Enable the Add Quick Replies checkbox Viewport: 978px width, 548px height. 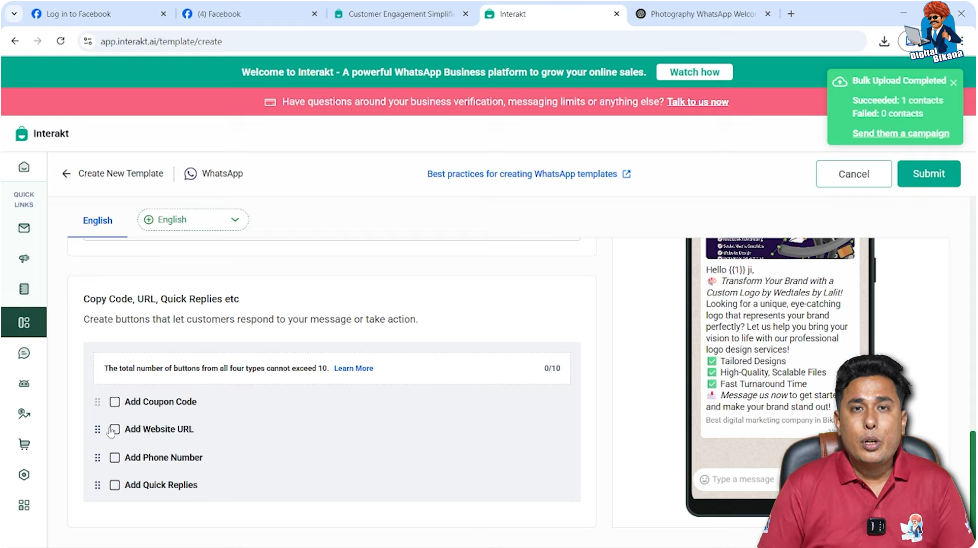coord(115,485)
